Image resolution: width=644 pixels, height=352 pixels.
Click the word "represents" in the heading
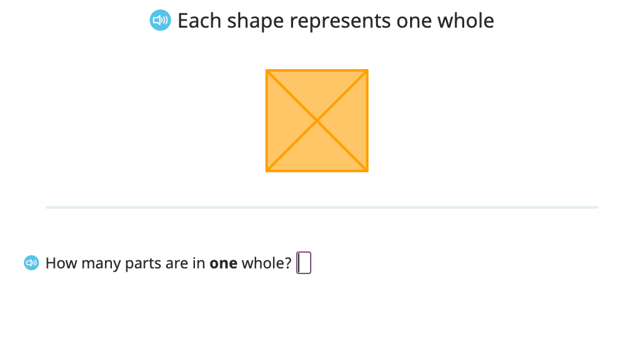tap(340, 21)
